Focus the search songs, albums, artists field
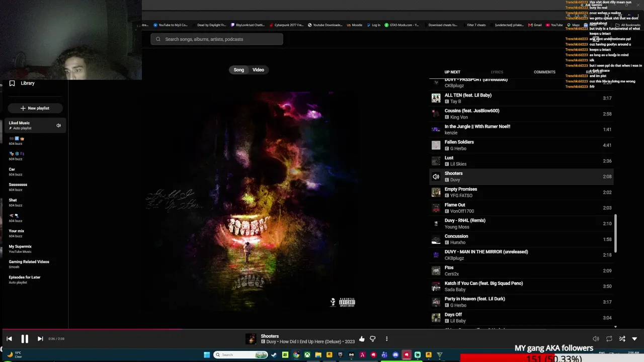This screenshot has width=644, height=362. coord(217,39)
